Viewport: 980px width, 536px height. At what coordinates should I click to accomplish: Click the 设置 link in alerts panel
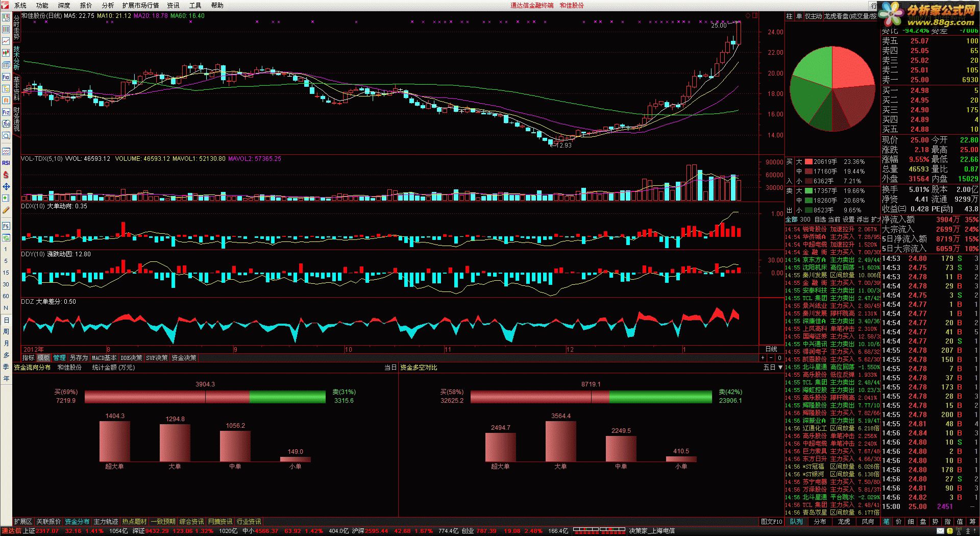click(848, 220)
